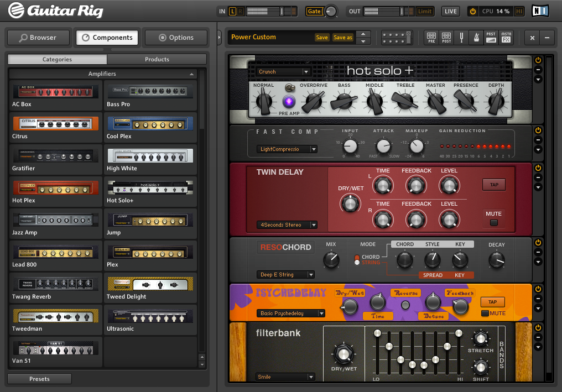Toggle LIVE view mode
The width and height of the screenshot is (562, 392).
[450, 12]
